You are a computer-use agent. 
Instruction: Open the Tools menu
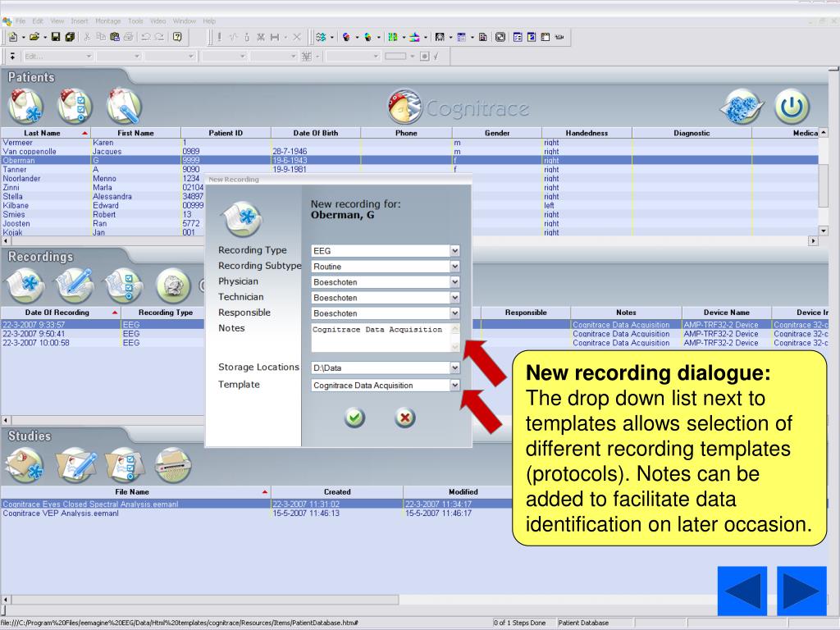(135, 21)
